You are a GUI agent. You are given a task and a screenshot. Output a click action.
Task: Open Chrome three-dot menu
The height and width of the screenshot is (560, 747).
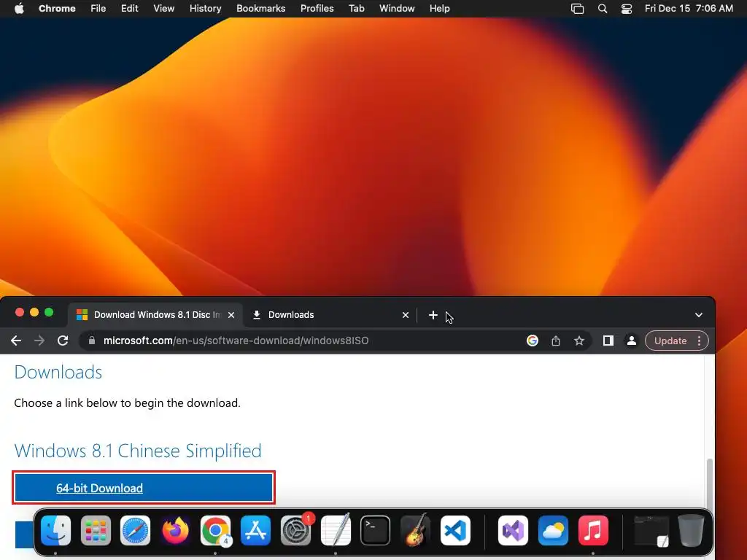pos(699,341)
